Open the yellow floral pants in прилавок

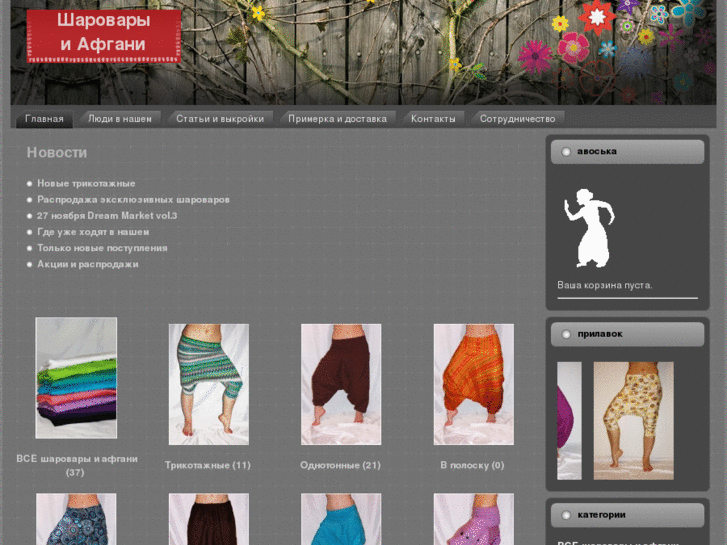633,421
